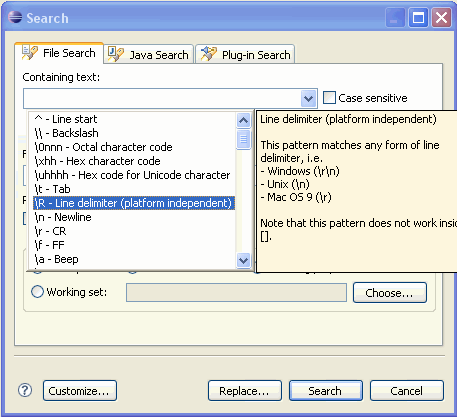Click the Java Search tab icon

pos(116,54)
